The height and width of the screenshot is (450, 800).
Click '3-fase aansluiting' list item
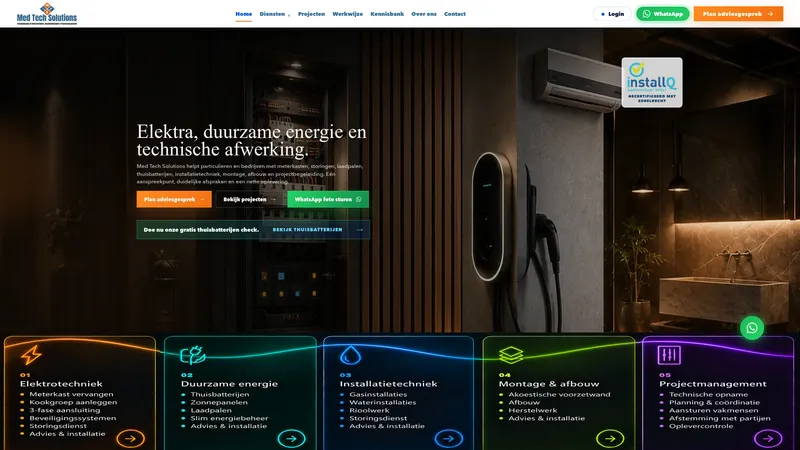pyautogui.click(x=65, y=410)
